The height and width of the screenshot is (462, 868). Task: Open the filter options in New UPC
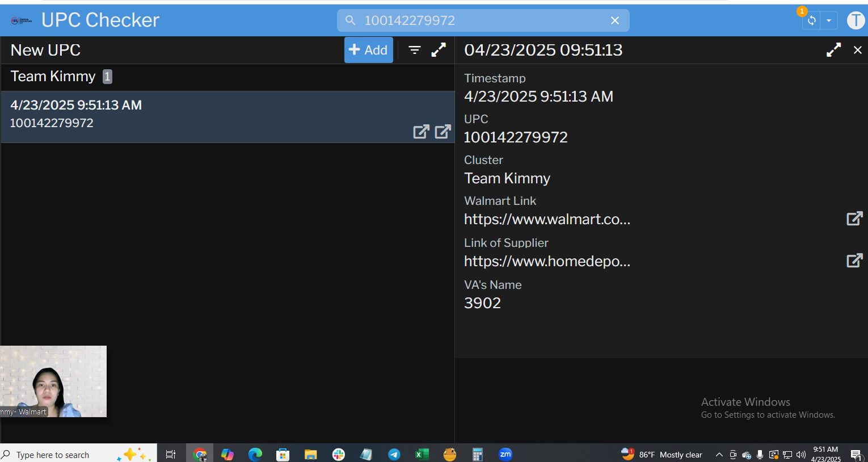tap(415, 50)
